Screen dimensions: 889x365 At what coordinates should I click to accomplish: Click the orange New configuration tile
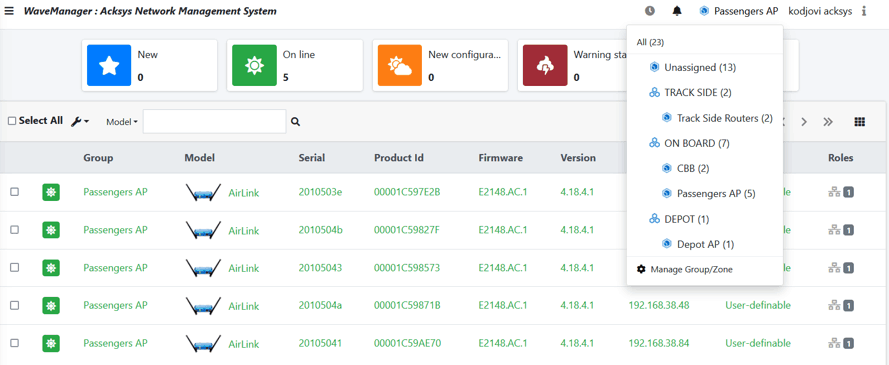[400, 65]
